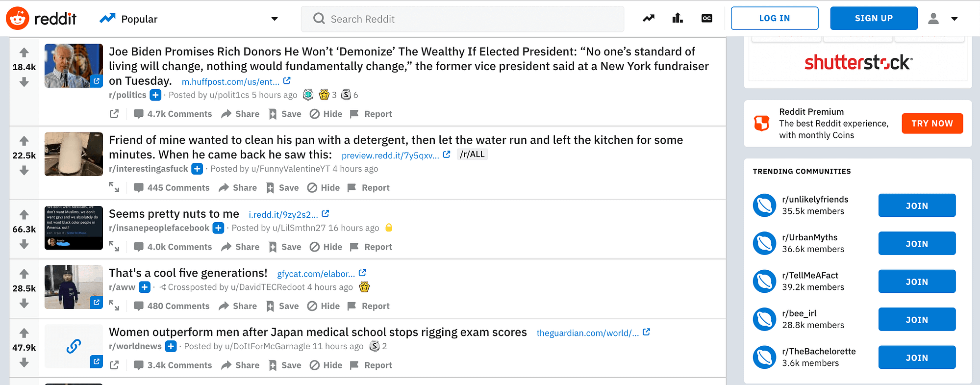
Task: Toggle subscription to r/interestingasfuck plus button
Action: pos(197,169)
